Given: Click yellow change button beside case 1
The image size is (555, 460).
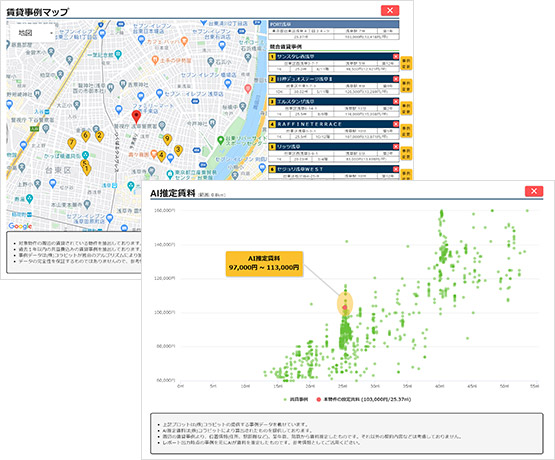Looking at the screenshot, I should (x=406, y=63).
